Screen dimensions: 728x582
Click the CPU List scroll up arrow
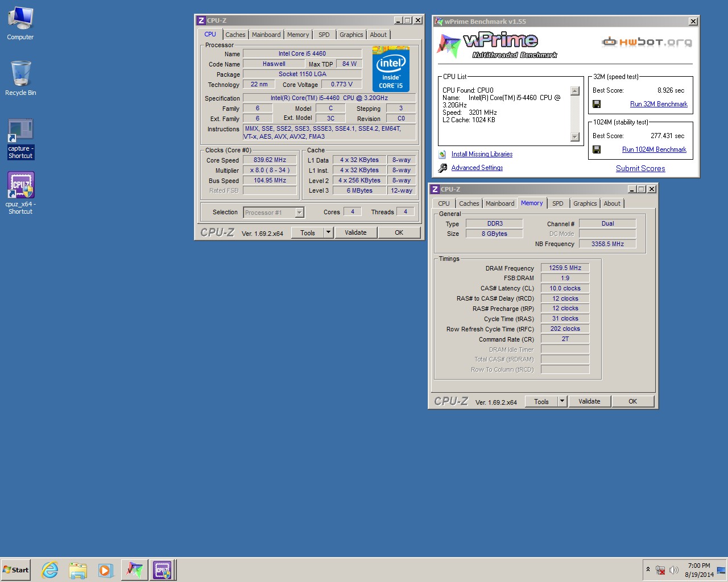(x=574, y=91)
